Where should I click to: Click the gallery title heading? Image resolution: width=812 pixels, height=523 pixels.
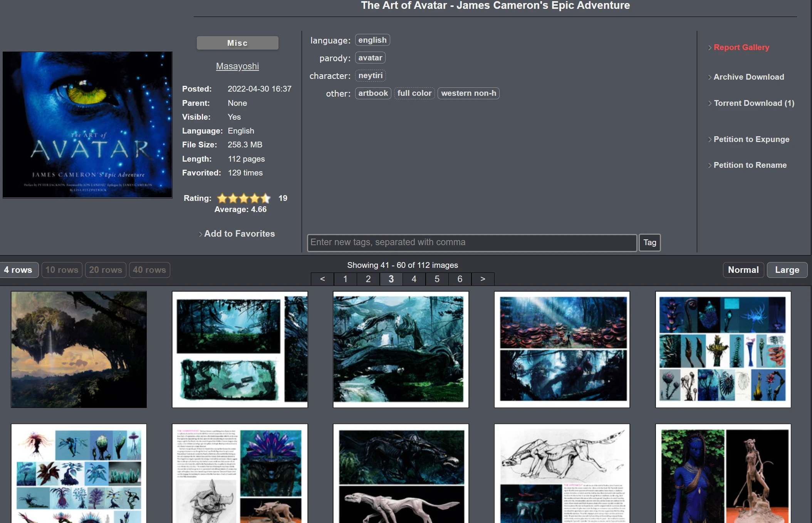(x=495, y=5)
